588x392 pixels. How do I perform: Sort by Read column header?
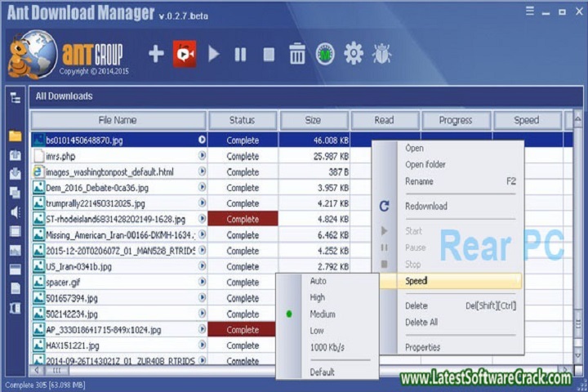385,120
